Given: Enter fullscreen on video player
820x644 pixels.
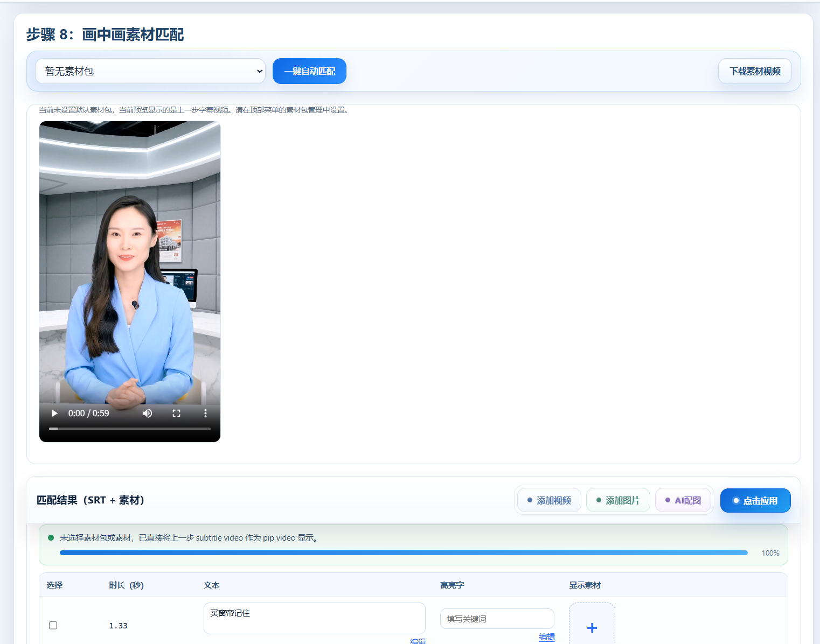Looking at the screenshot, I should coord(176,414).
